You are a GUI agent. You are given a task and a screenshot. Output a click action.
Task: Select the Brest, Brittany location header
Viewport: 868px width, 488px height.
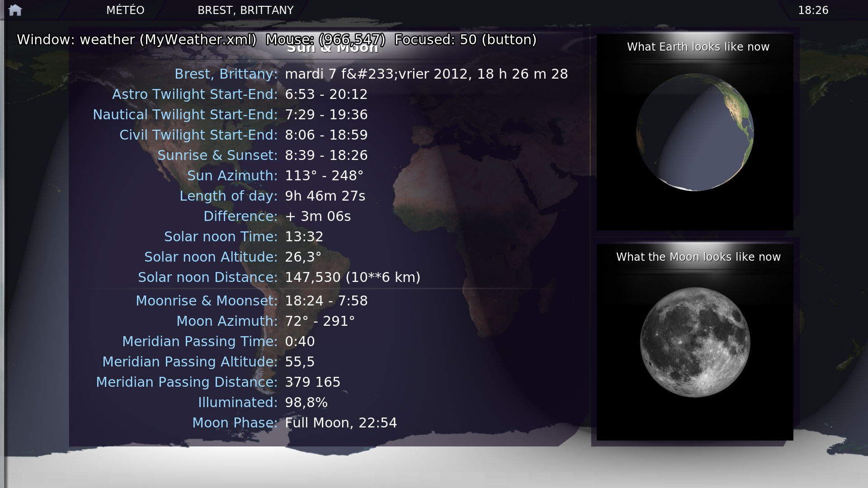point(245,10)
